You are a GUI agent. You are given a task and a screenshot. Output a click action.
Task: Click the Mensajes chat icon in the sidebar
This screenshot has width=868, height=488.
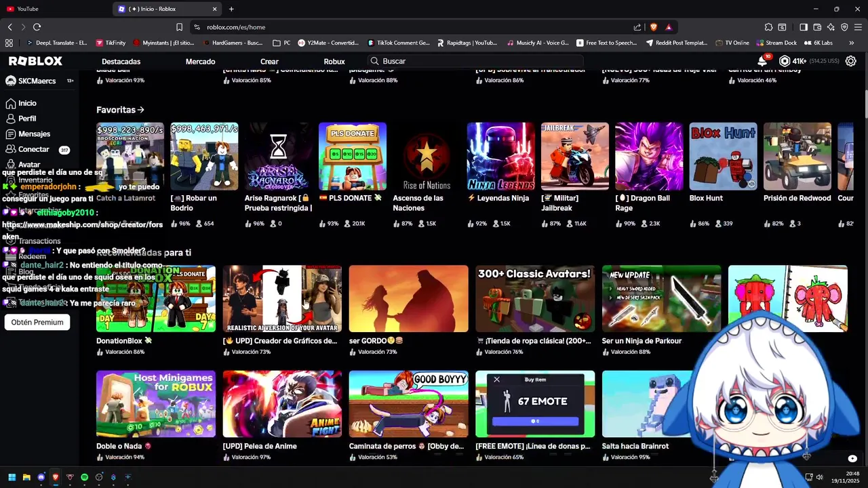tap(10, 134)
